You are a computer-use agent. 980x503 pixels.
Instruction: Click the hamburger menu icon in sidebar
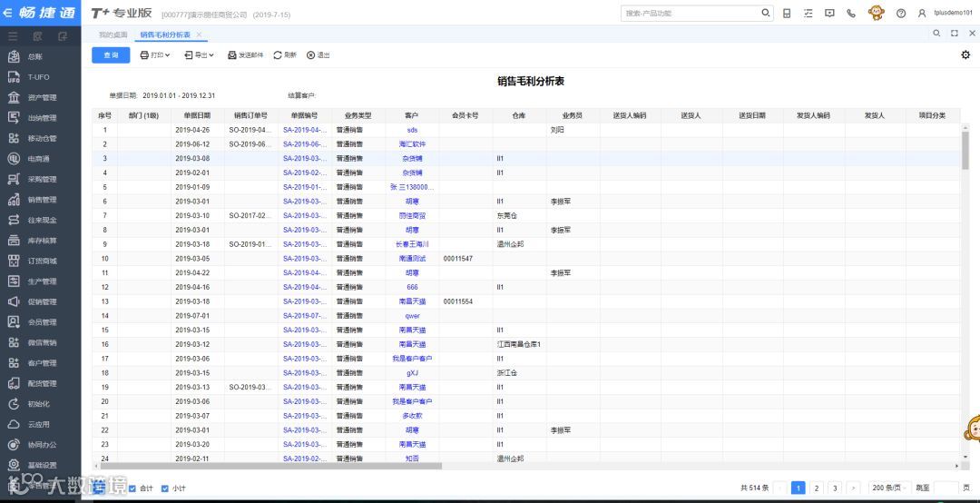13,36
